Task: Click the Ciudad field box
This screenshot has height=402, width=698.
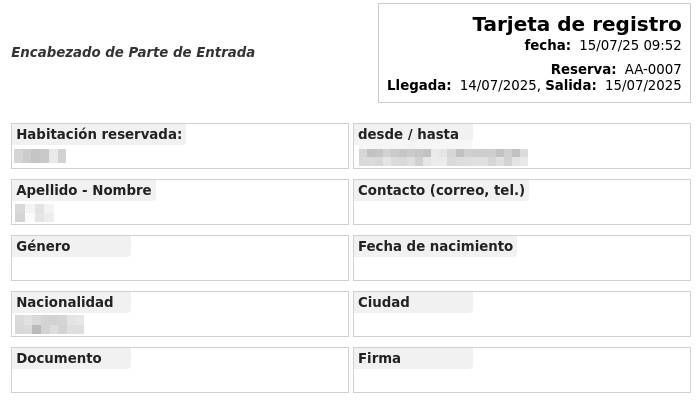Action: point(522,314)
